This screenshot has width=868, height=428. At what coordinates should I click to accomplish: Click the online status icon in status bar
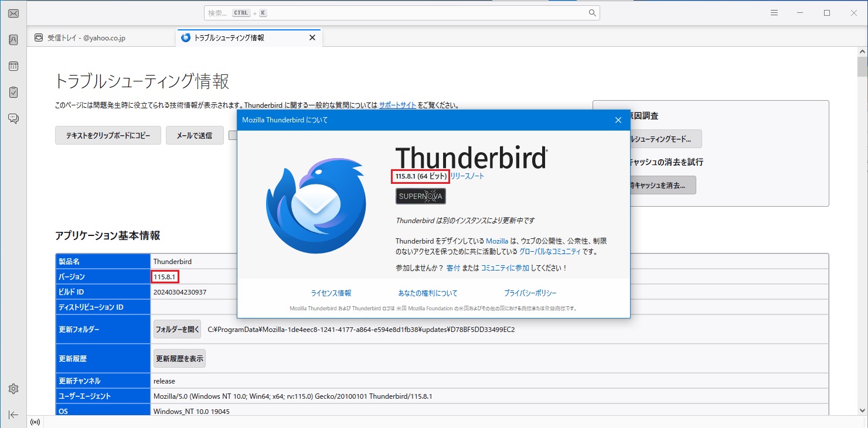[35, 422]
